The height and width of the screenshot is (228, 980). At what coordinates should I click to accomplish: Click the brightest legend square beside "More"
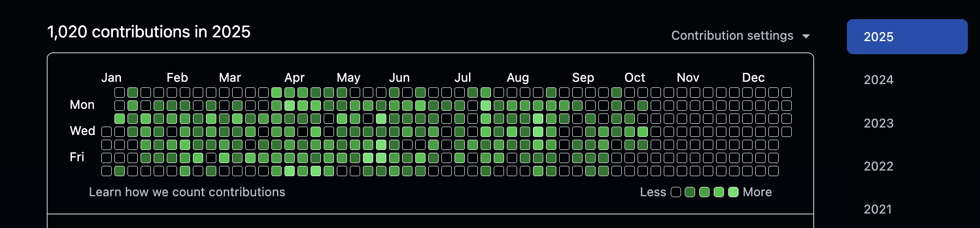point(733,192)
